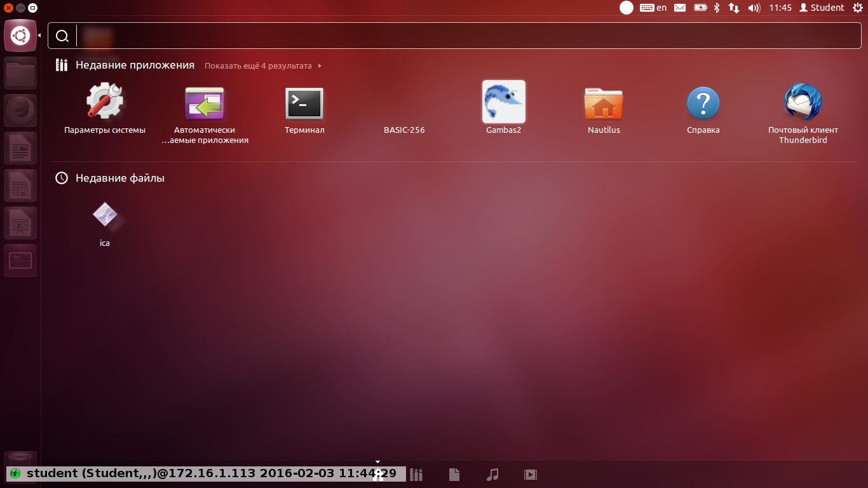Open LibreOffice Writer from launcher
Screen dimensions: 868x488
pos(20,148)
